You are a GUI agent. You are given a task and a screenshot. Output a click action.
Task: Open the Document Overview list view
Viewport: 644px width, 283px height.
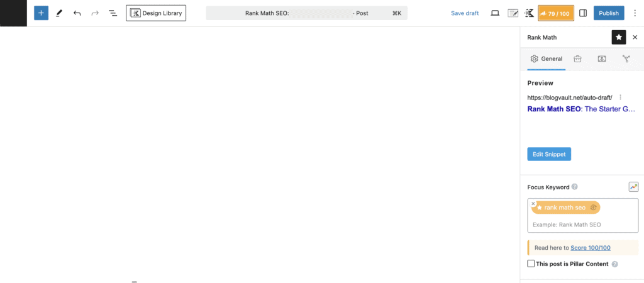coord(113,13)
